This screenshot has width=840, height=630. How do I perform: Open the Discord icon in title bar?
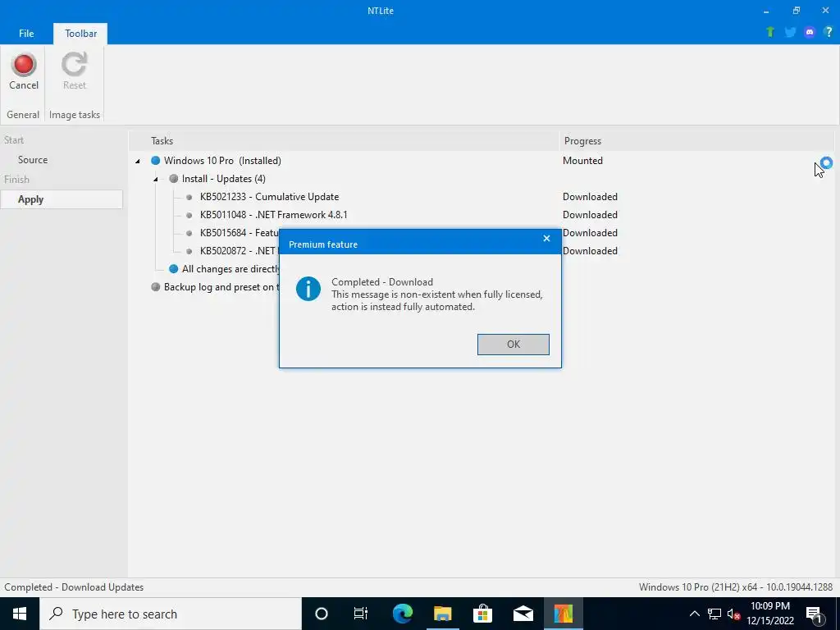(x=810, y=32)
